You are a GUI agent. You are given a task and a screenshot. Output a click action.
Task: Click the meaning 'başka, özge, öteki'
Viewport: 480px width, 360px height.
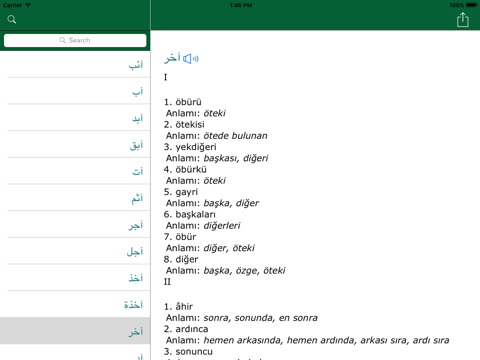point(244,271)
